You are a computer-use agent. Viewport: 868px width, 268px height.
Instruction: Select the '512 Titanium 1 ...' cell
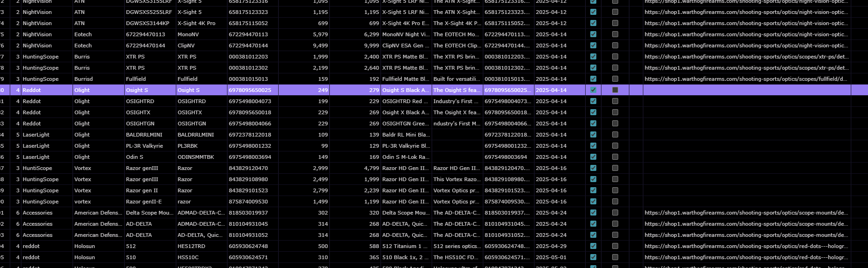(x=406, y=246)
